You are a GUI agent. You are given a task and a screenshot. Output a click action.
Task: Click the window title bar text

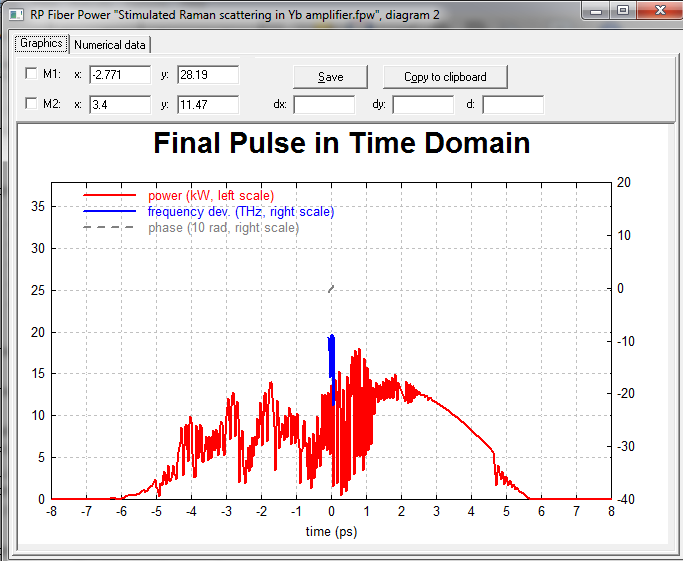click(x=235, y=15)
